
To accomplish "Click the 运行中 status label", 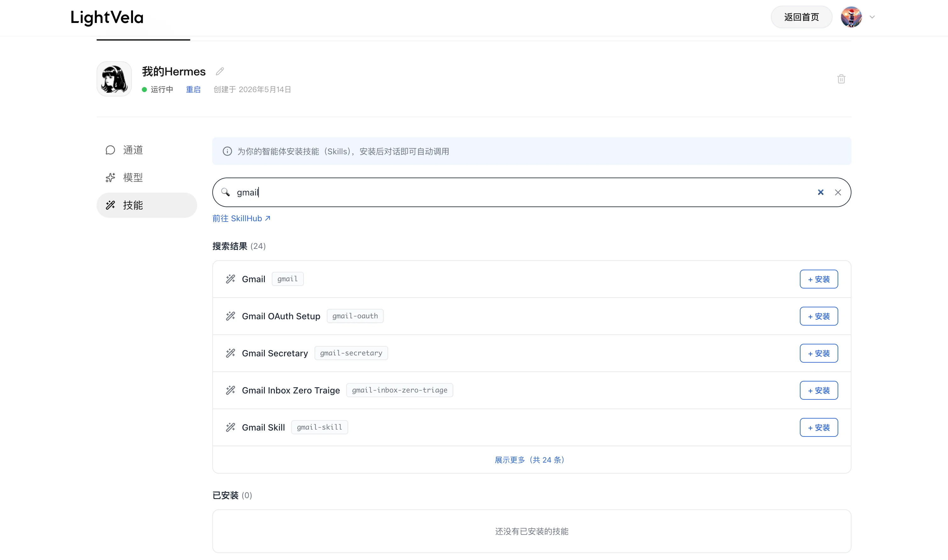I will 162,90.
